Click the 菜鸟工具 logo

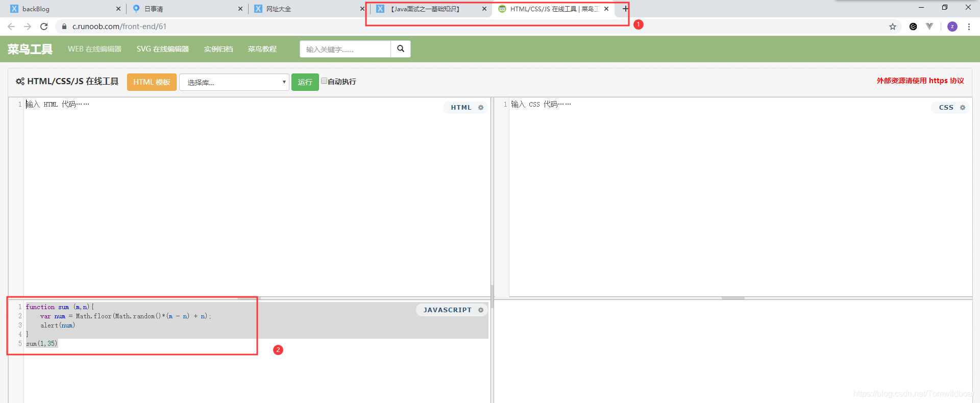pos(30,49)
